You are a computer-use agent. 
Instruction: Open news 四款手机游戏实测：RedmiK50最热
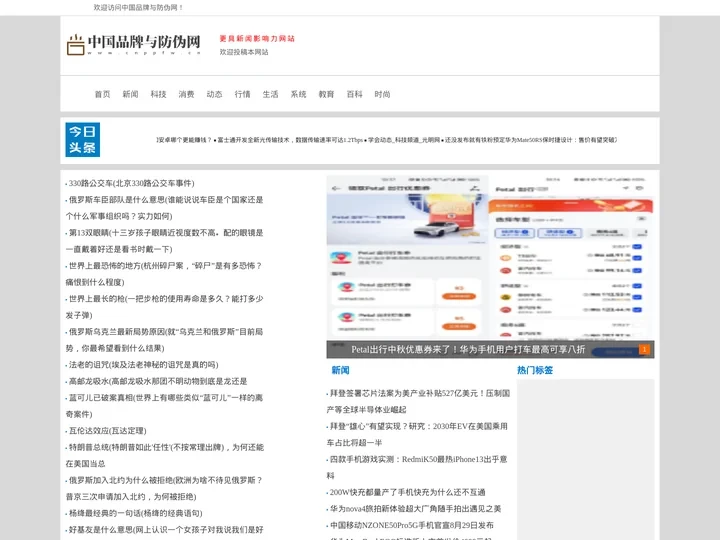(x=417, y=468)
